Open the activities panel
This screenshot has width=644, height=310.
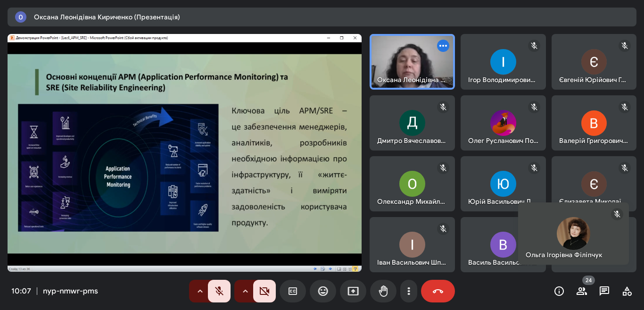627,291
